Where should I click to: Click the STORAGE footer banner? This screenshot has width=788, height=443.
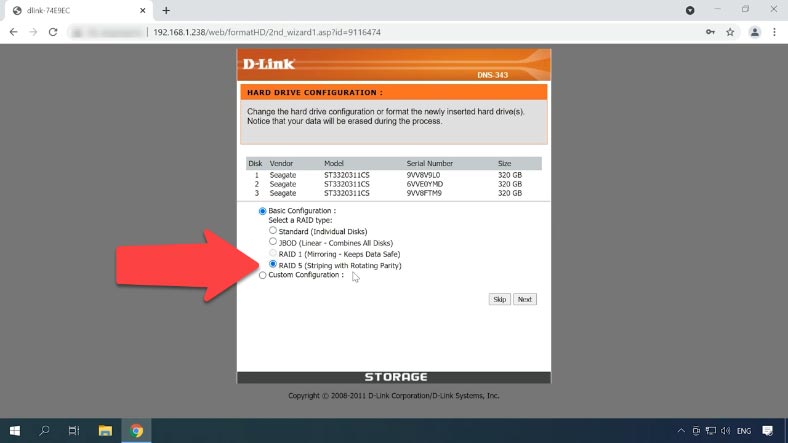tap(396, 377)
